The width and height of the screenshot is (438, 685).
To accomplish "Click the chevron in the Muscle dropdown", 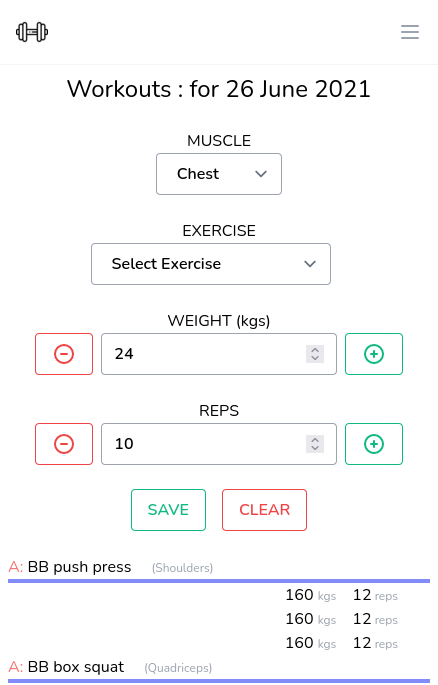I will click(x=261, y=174).
